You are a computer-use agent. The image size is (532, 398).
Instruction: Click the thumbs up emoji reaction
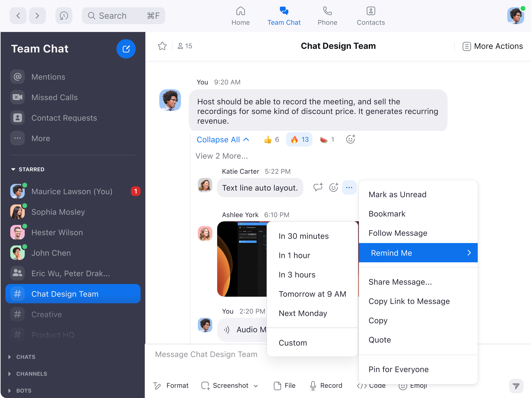(x=268, y=140)
